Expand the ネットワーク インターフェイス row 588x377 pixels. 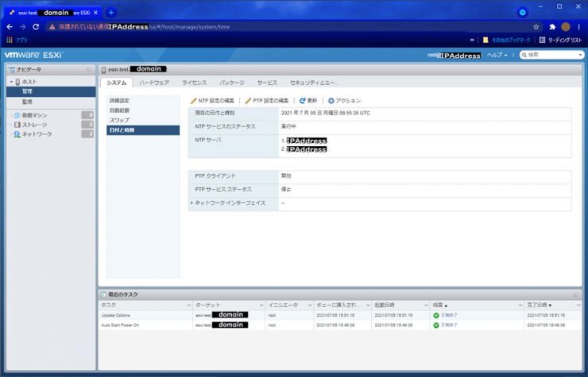(191, 203)
